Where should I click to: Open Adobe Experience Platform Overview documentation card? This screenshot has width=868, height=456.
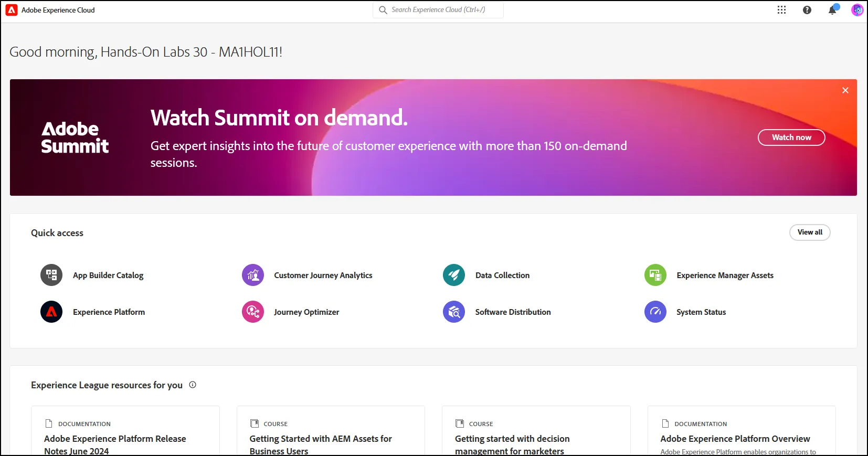[742, 431]
